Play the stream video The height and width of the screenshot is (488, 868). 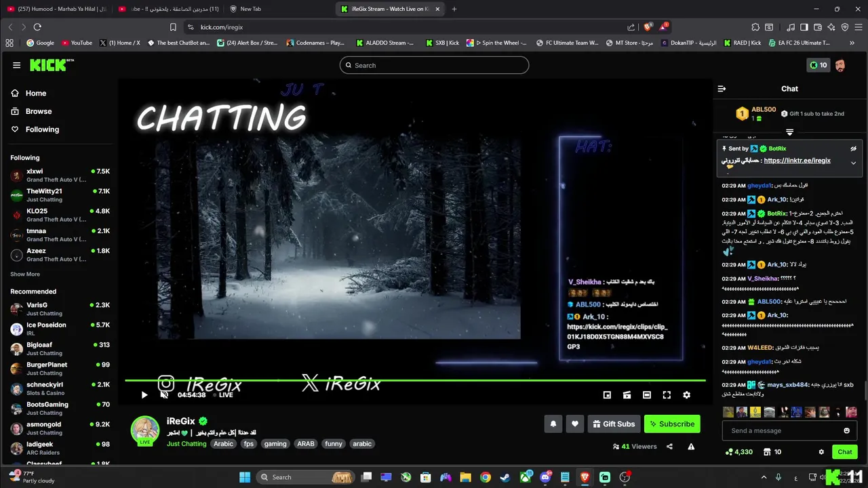tap(144, 395)
